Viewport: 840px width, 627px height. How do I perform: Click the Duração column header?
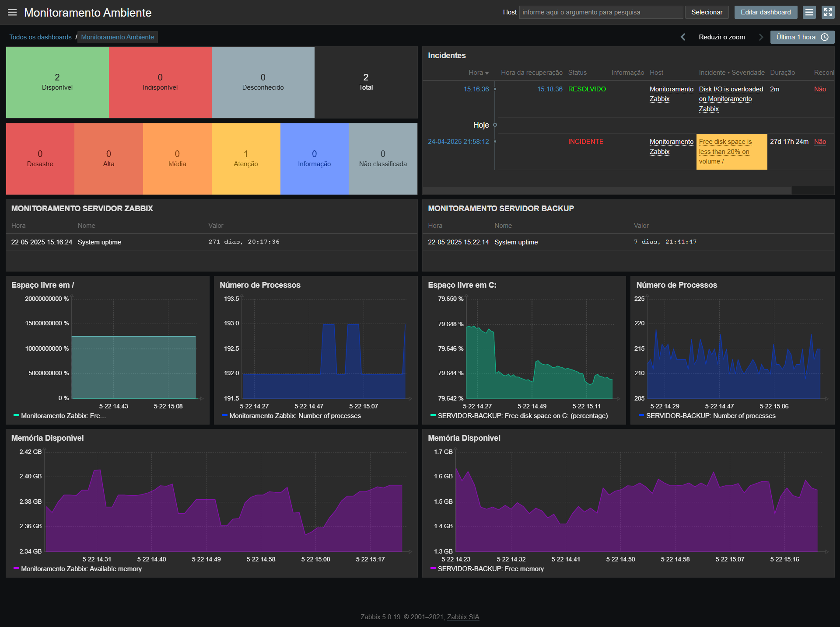point(782,73)
